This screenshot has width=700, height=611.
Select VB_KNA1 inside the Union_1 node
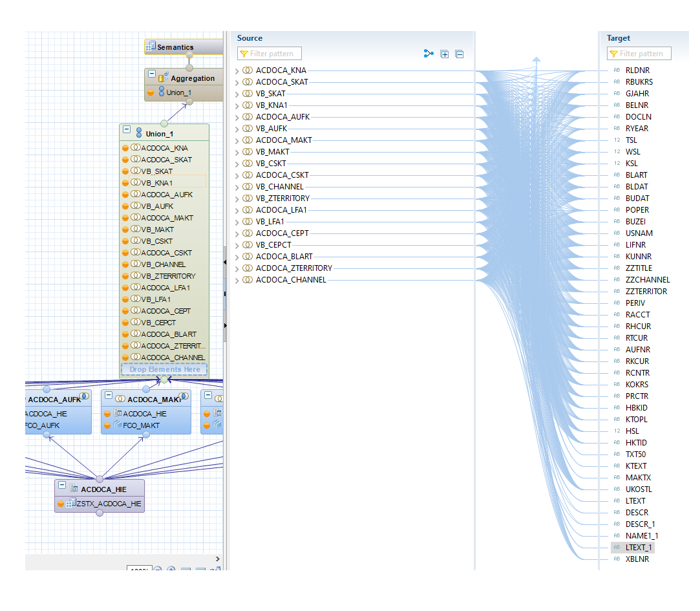click(x=156, y=183)
